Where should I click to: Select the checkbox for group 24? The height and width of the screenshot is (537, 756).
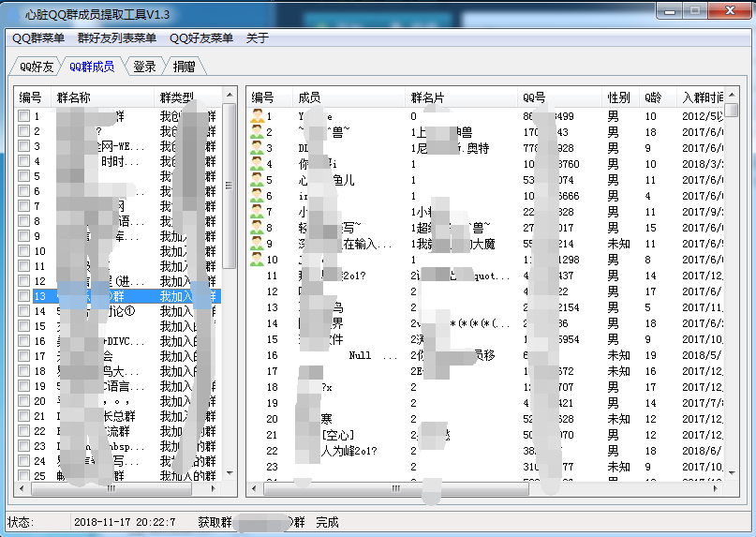[23, 460]
